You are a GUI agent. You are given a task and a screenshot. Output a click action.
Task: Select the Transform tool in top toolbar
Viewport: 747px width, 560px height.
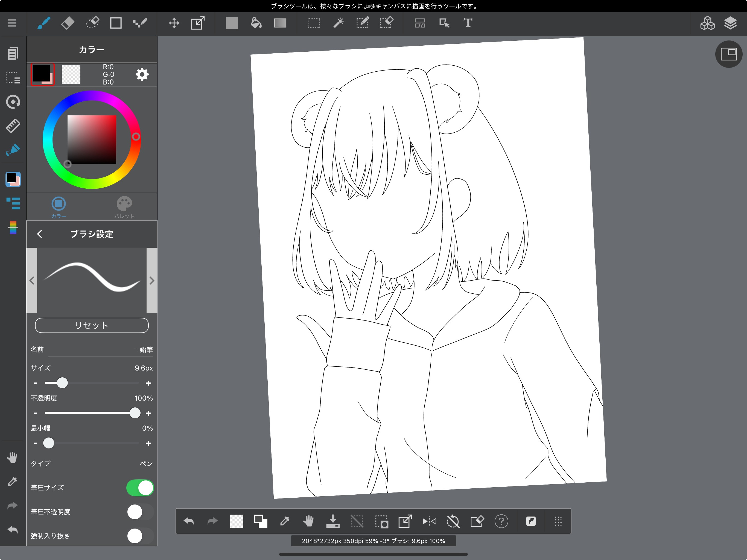(x=198, y=23)
